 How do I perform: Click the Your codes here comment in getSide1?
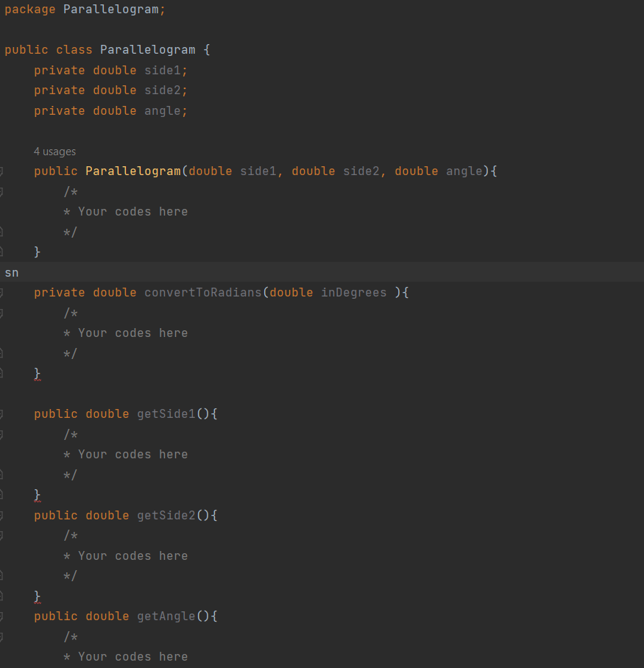pos(132,454)
